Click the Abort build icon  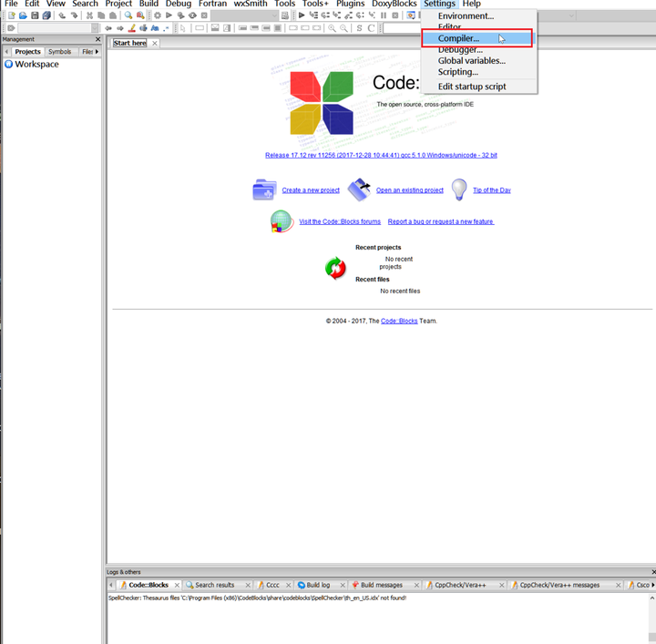click(204, 15)
